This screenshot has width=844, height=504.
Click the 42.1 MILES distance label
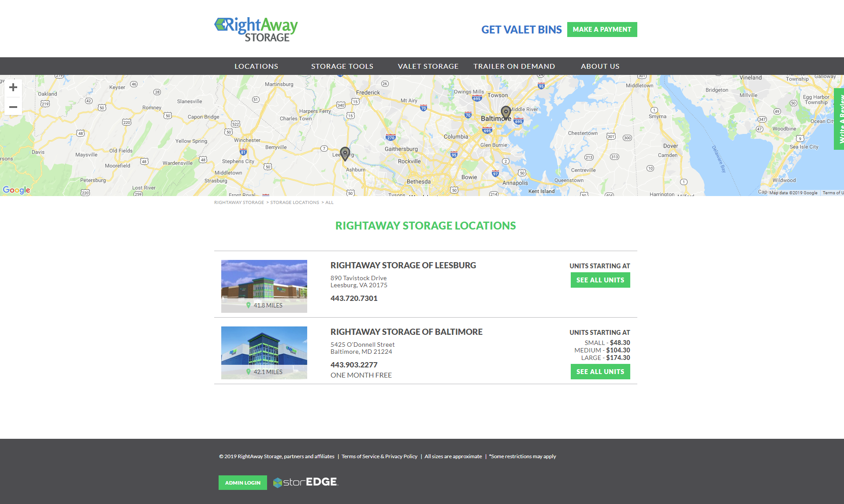pos(264,372)
